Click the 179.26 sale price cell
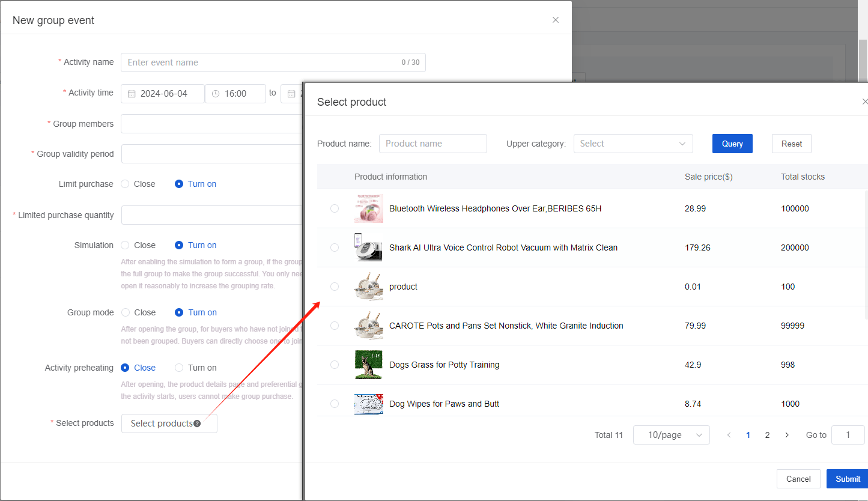Image resolution: width=868 pixels, height=501 pixels. tap(697, 247)
